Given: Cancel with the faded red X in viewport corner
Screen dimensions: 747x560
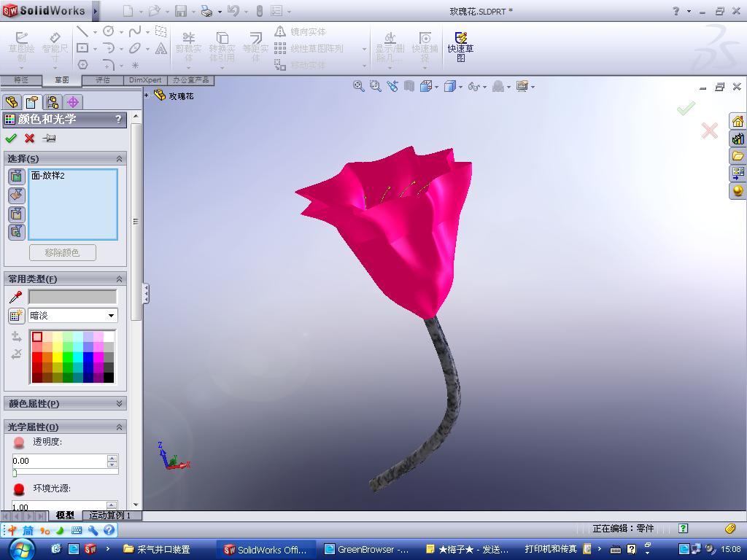Looking at the screenshot, I should click(x=709, y=130).
